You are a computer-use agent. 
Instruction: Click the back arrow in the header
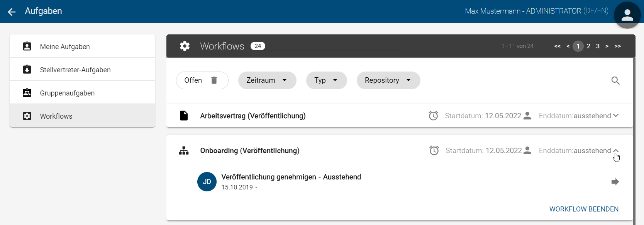point(12,11)
